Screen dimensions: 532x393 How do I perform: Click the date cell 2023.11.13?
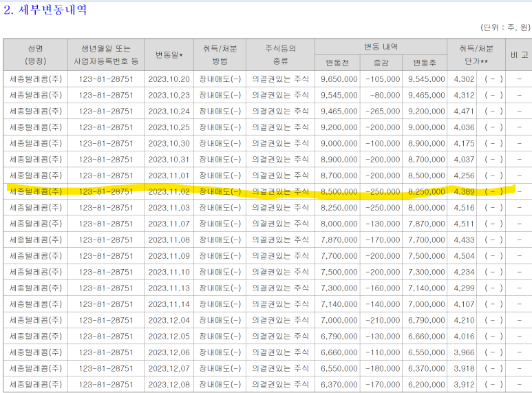(x=169, y=288)
